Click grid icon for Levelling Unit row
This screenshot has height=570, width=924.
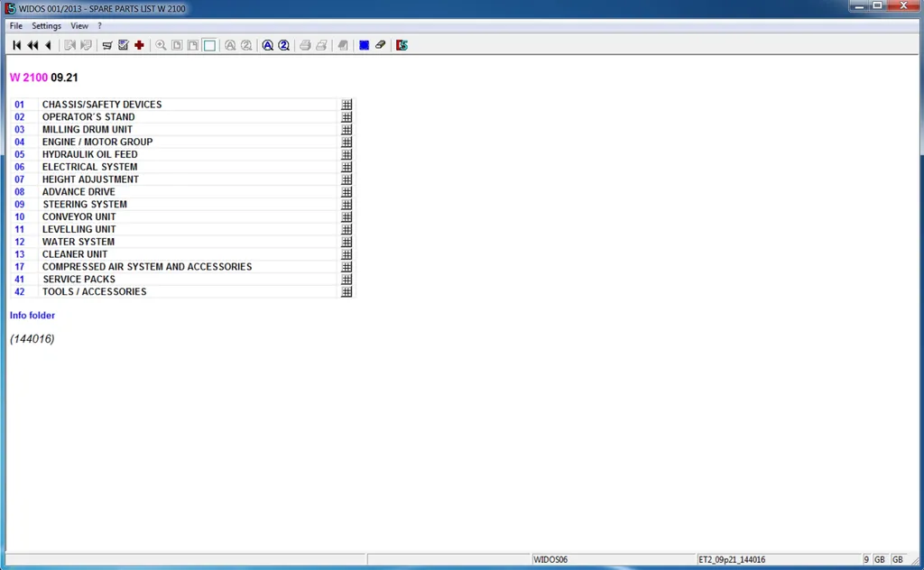346,230
